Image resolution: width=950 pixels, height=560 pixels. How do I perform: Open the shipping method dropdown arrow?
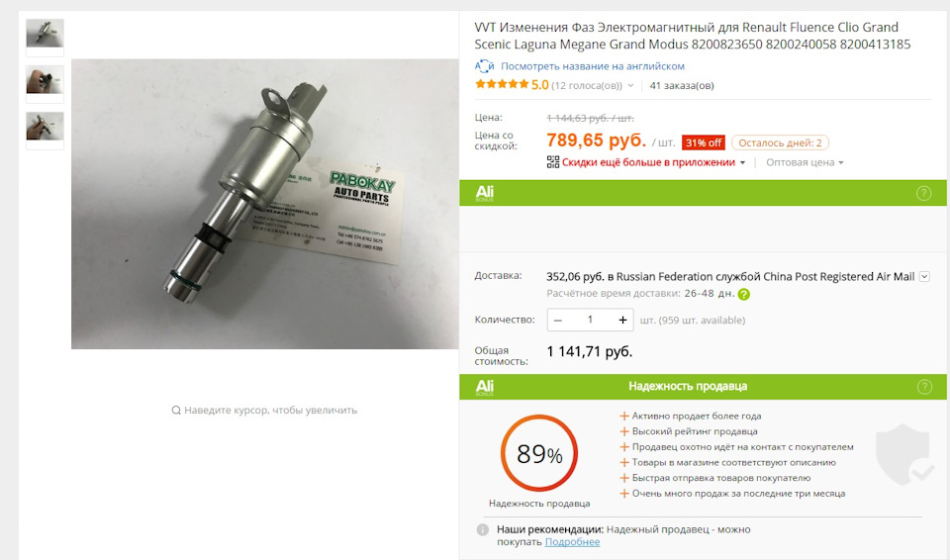click(924, 276)
